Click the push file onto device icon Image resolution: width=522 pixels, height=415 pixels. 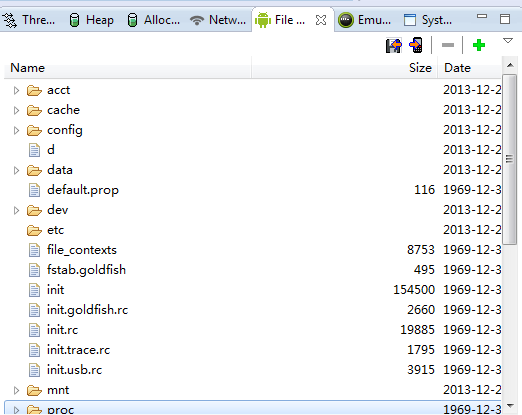point(416,45)
